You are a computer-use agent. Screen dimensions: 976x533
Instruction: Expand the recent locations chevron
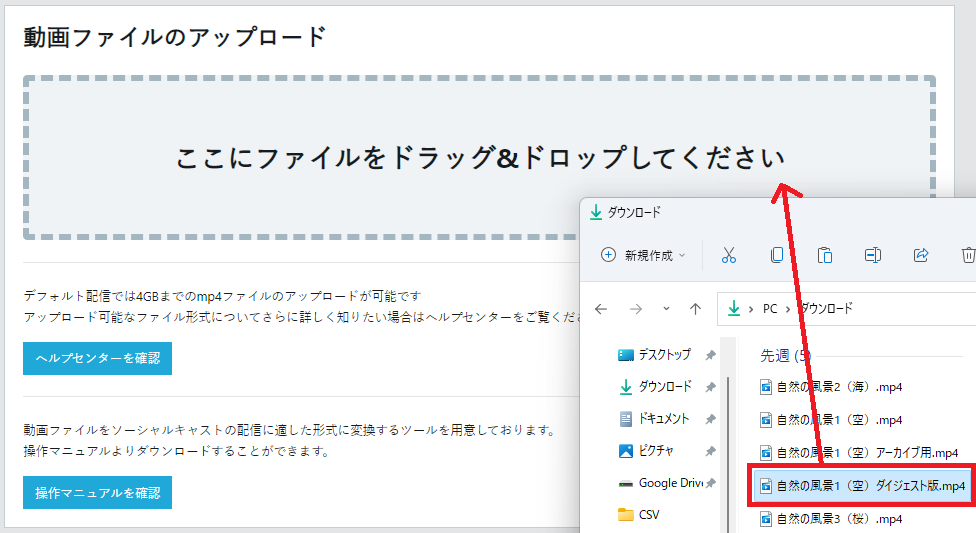pyautogui.click(x=667, y=309)
